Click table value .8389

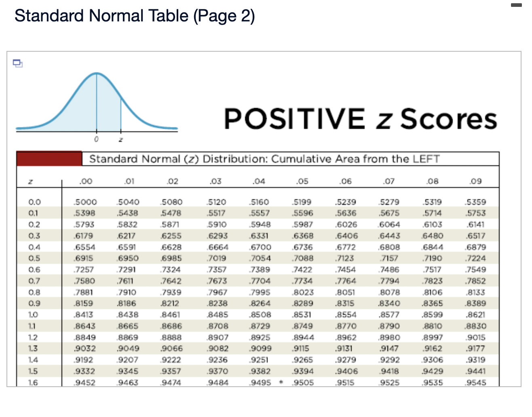pyautogui.click(x=475, y=303)
